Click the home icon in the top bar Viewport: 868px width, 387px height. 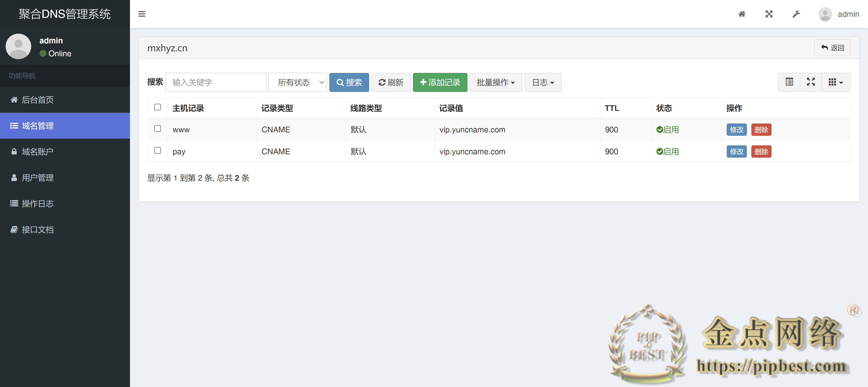tap(742, 14)
